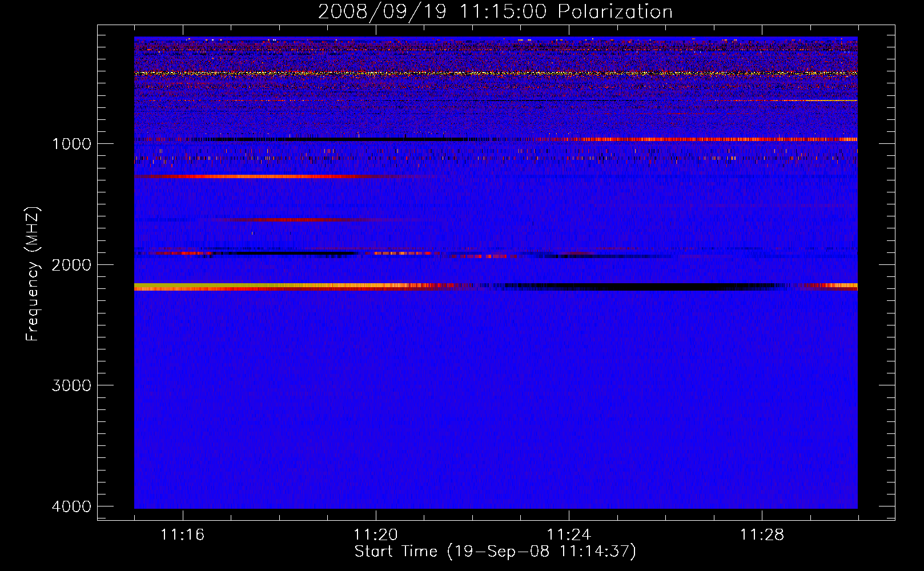This screenshot has width=924, height=571.
Task: Click the 11:24 time tick label
Action: (x=569, y=535)
